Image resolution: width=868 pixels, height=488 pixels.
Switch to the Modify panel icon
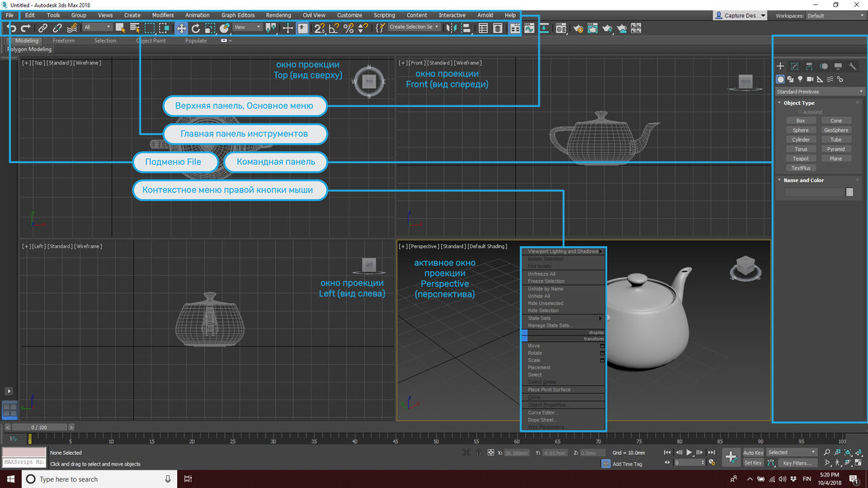point(796,67)
